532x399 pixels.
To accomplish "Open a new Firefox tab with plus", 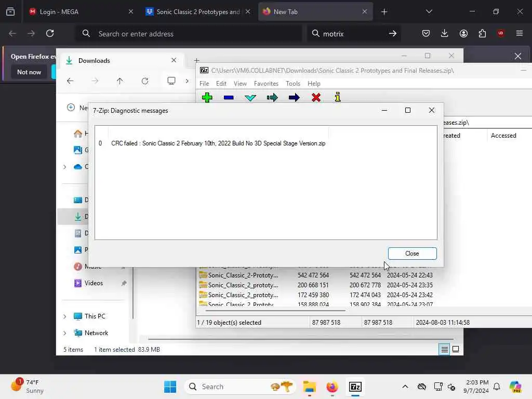I will 384,11.
